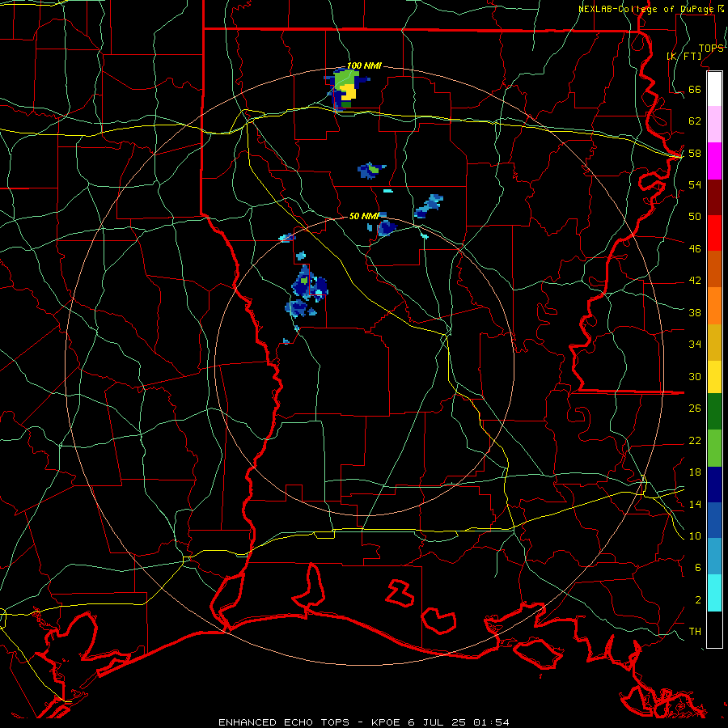
Task: Pick the medium blue swatch near 10
Action: coord(714,520)
